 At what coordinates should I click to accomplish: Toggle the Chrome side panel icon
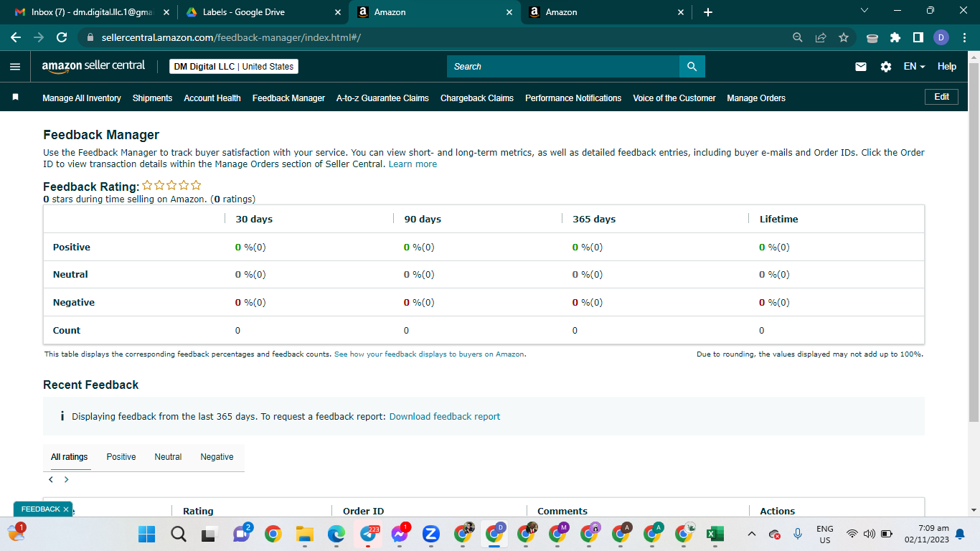pos(918,37)
